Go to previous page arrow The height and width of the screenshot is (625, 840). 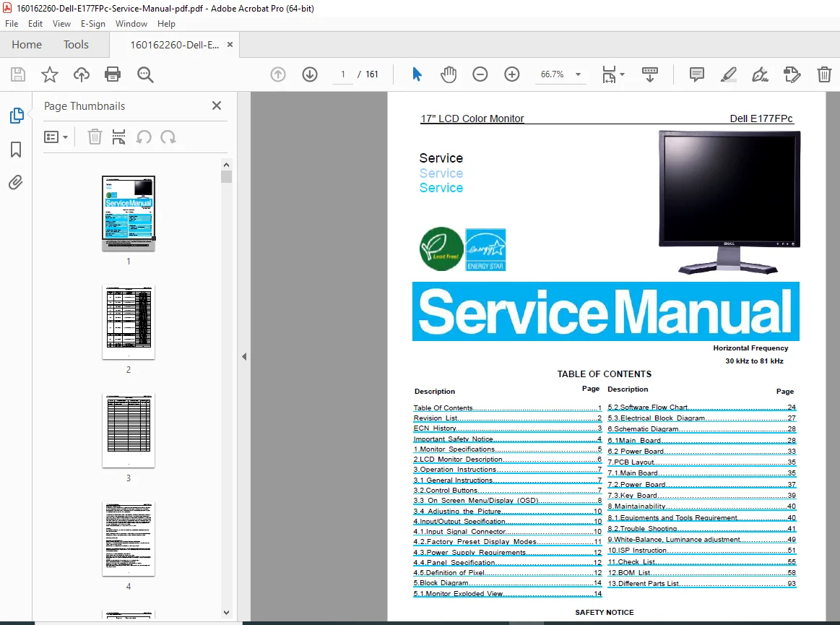[x=278, y=74]
